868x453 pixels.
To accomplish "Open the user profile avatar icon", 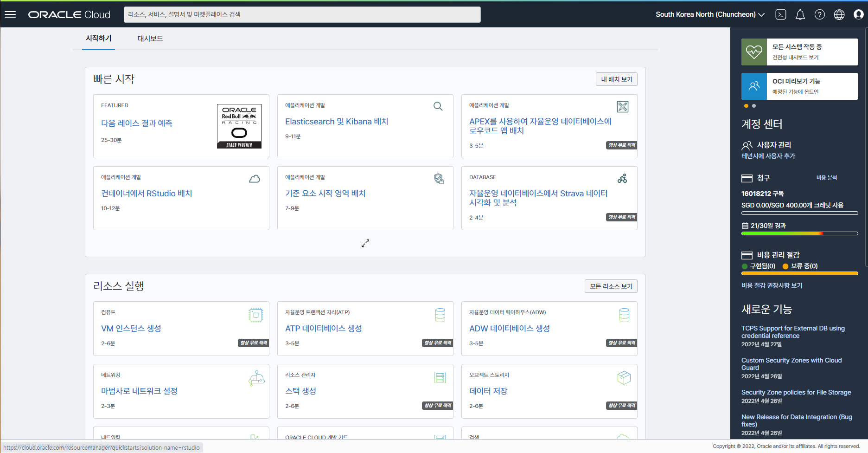I will click(859, 14).
